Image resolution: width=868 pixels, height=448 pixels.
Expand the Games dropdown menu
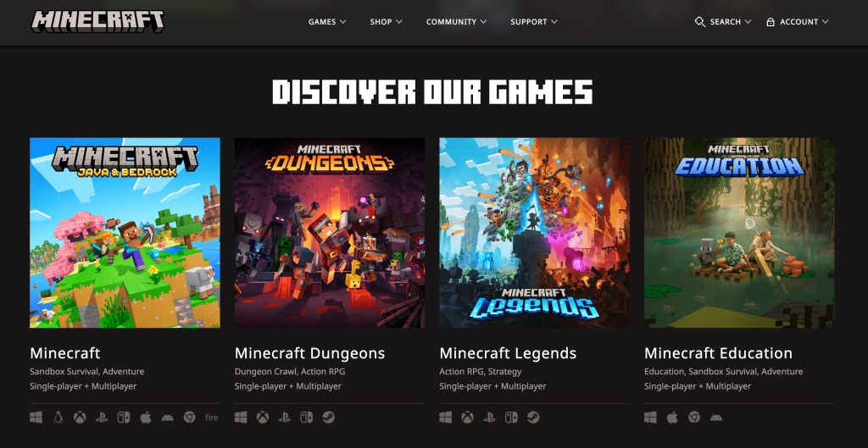[x=327, y=22]
